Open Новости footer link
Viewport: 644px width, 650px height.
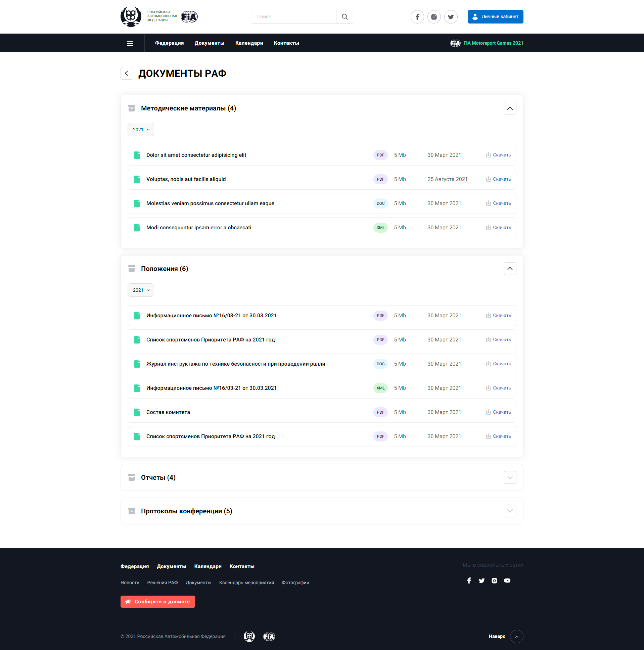point(130,583)
